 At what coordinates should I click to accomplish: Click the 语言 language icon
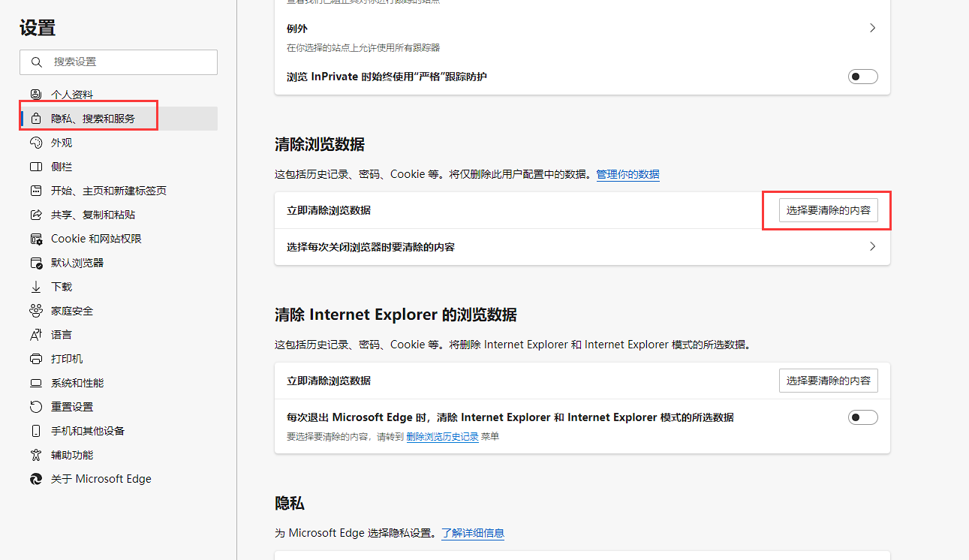pyautogui.click(x=36, y=335)
